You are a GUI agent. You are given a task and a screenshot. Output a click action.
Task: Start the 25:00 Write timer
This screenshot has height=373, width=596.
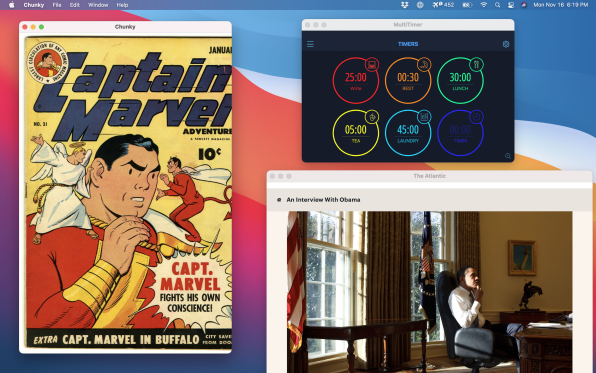pyautogui.click(x=355, y=81)
